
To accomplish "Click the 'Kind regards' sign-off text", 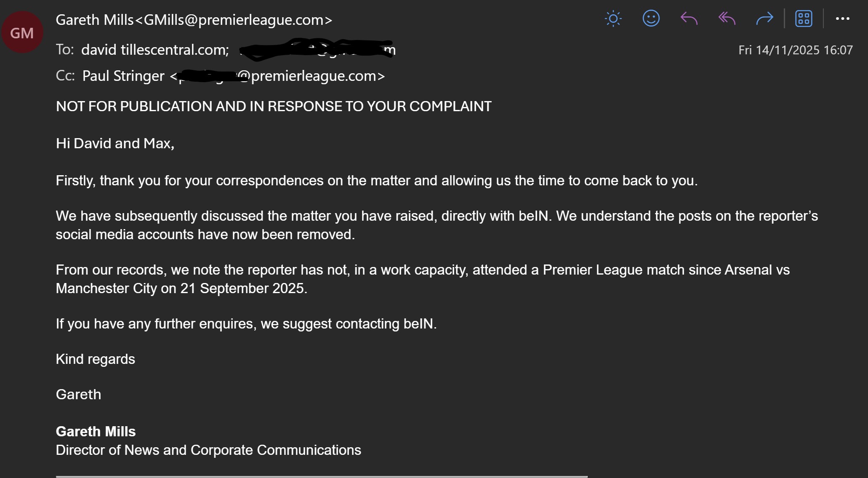I will coord(95,359).
